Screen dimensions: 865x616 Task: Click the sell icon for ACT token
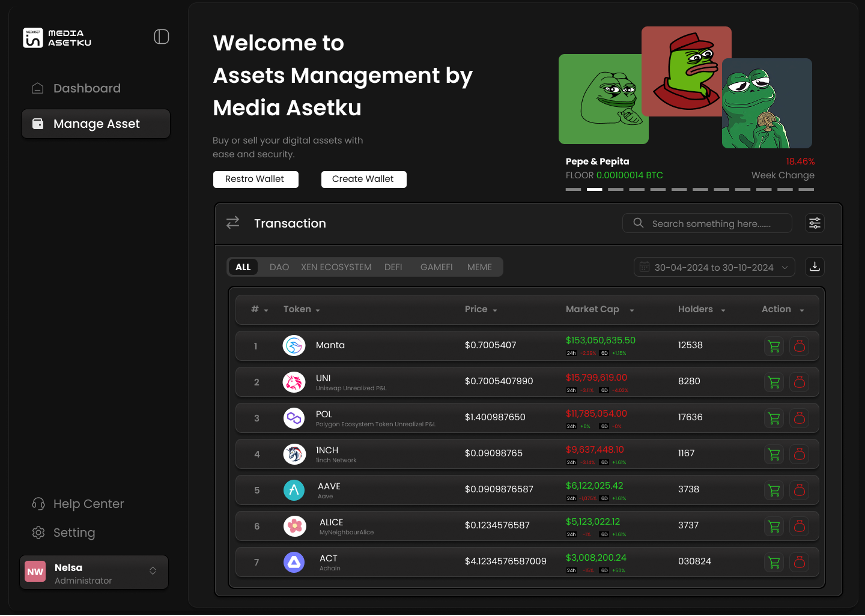tap(800, 563)
